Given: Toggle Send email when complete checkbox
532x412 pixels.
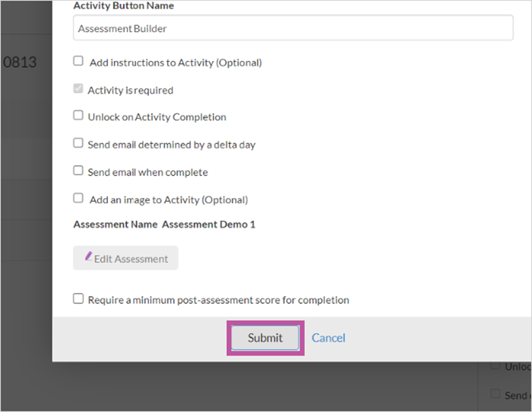Looking at the screenshot, I should click(78, 171).
